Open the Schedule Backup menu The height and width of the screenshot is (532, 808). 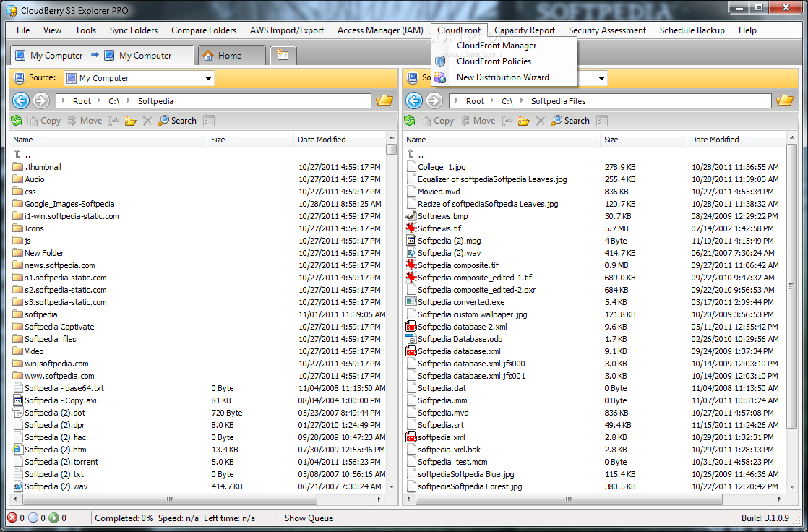point(692,30)
